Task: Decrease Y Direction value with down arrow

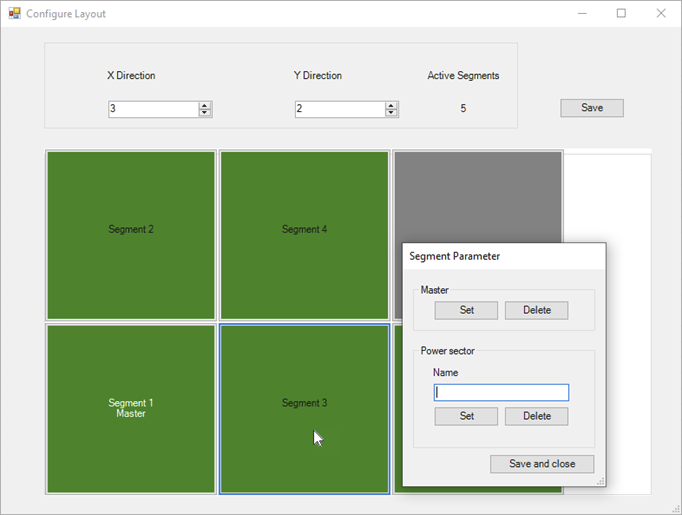Action: pos(391,113)
